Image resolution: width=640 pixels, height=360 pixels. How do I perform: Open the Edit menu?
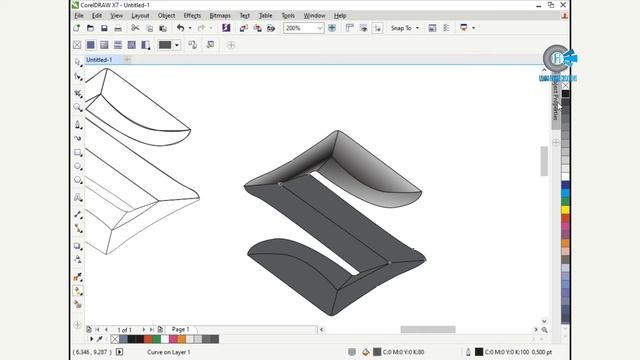click(97, 16)
